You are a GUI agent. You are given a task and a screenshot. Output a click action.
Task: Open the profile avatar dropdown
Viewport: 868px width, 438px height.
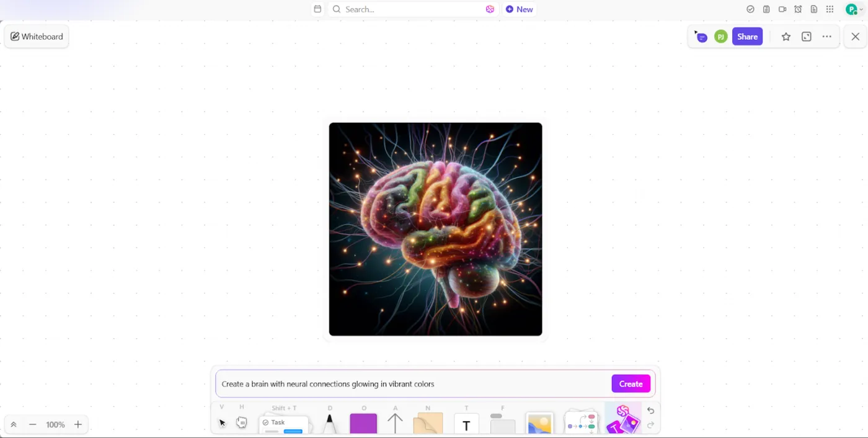[854, 9]
